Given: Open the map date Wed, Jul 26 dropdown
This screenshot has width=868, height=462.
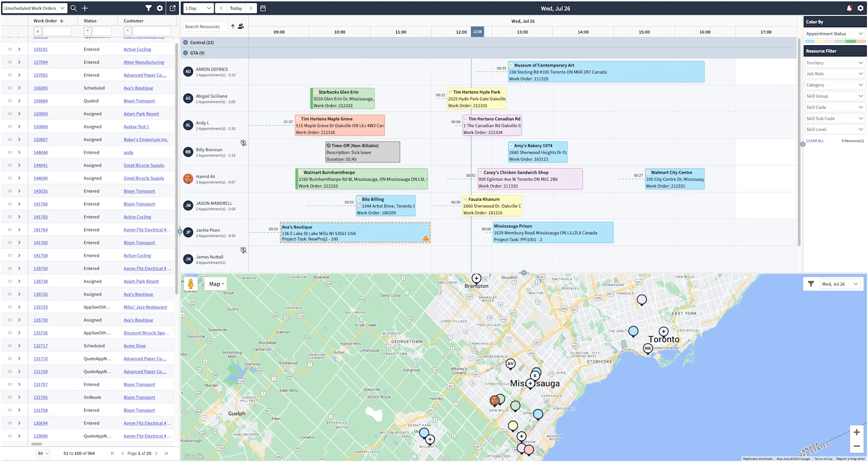Looking at the screenshot, I should (840, 284).
